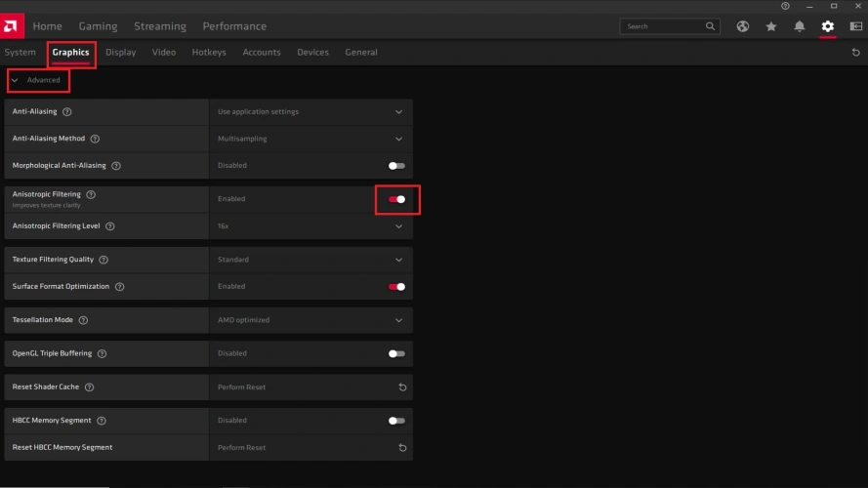Click the AMD logo icon

coord(15,25)
